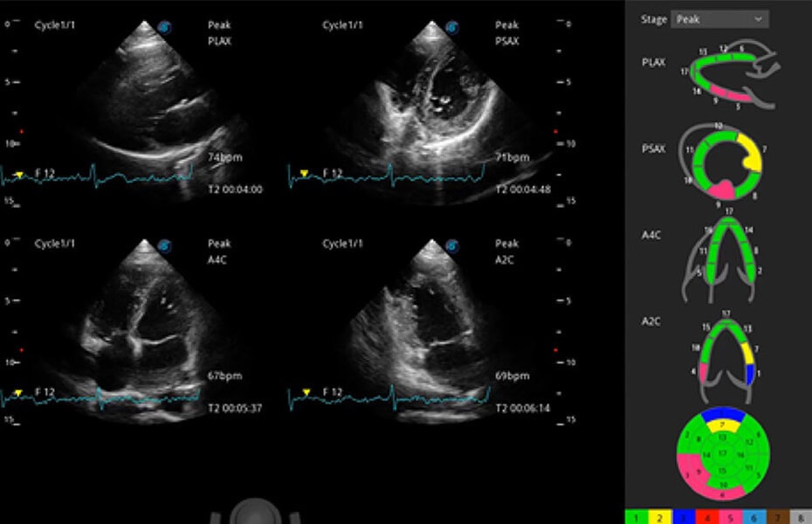Click the blue probe orientation marker on PSAX image
The image size is (812, 524).
tap(452, 27)
